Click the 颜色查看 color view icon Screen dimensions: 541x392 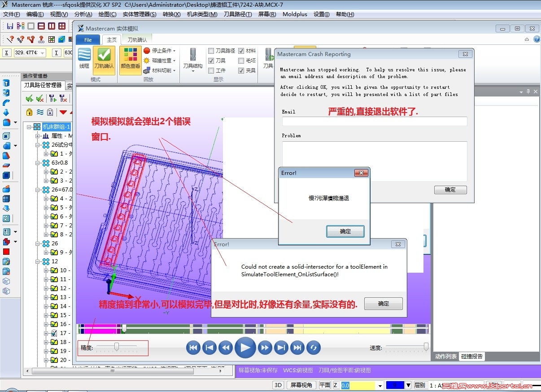[130, 60]
